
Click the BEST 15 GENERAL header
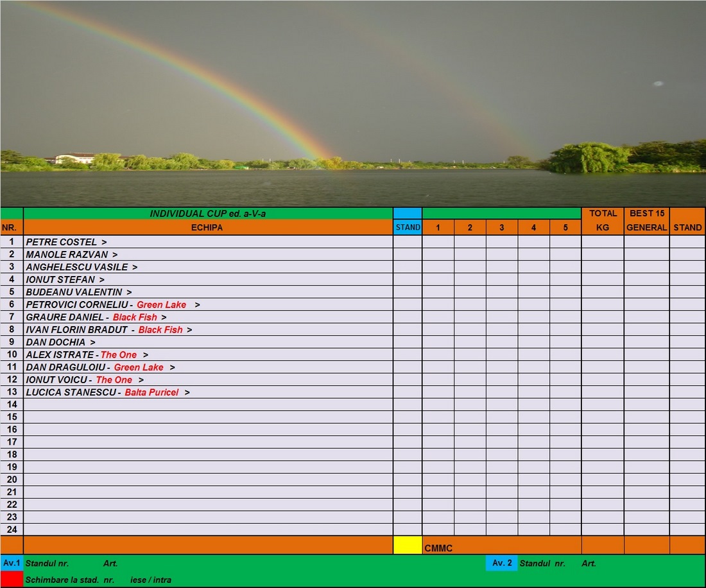[646, 220]
